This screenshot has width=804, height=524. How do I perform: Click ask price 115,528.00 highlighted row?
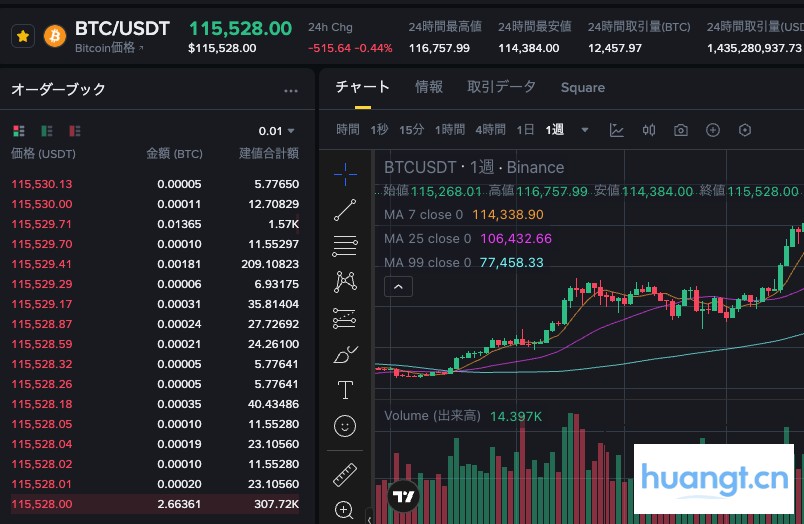155,504
